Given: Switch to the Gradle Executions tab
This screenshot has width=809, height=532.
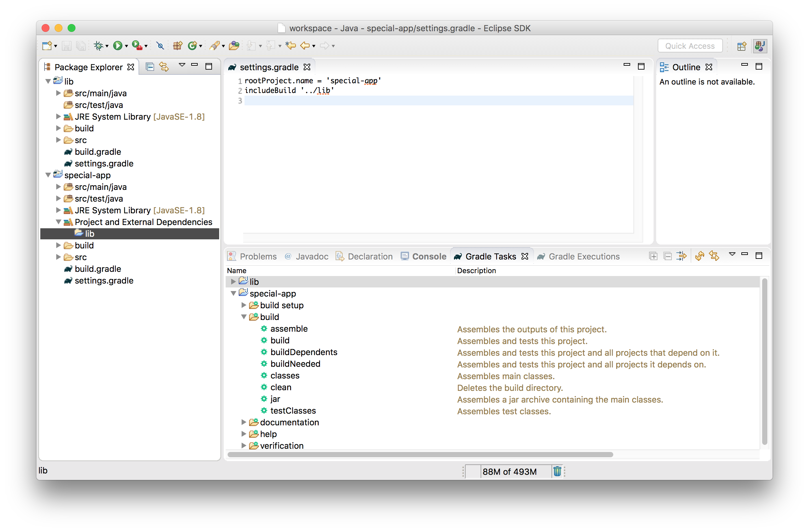Looking at the screenshot, I should tap(578, 257).
